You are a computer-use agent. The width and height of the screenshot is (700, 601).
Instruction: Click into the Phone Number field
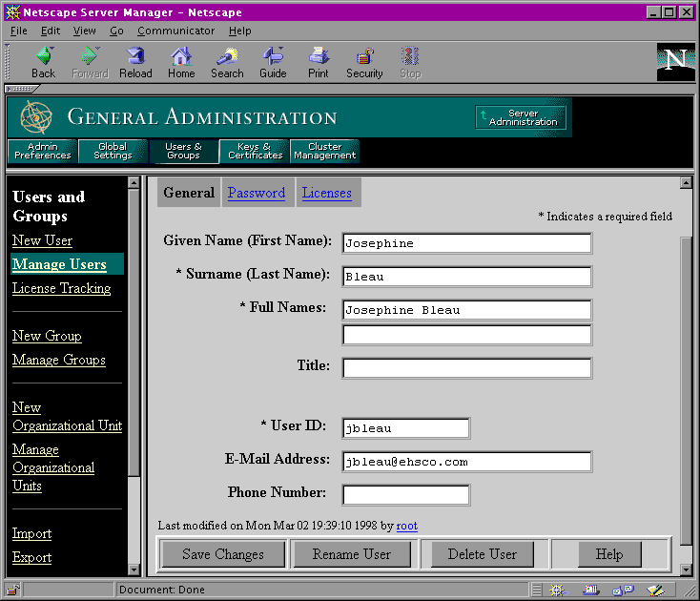pos(405,494)
